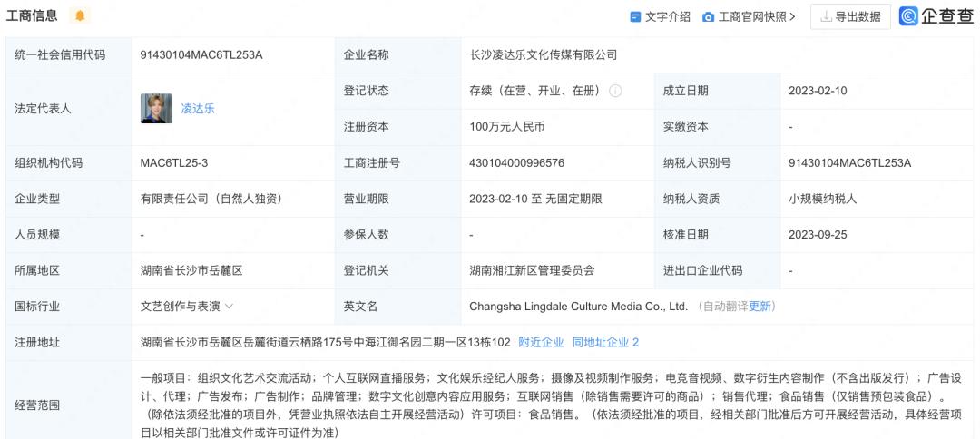Select 存续（在营、开业、在册） status text
Screen dimensions: 980x439
(535, 92)
